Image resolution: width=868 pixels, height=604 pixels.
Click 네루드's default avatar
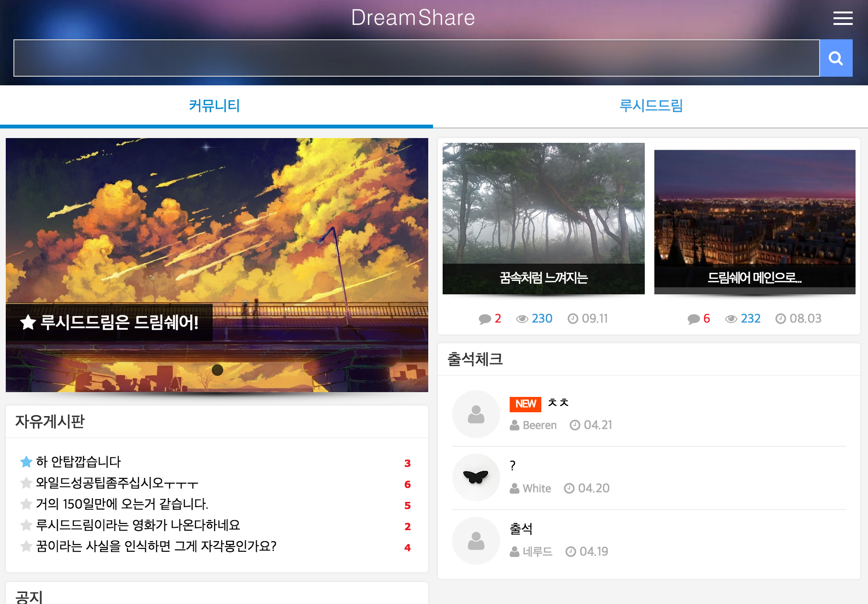476,541
